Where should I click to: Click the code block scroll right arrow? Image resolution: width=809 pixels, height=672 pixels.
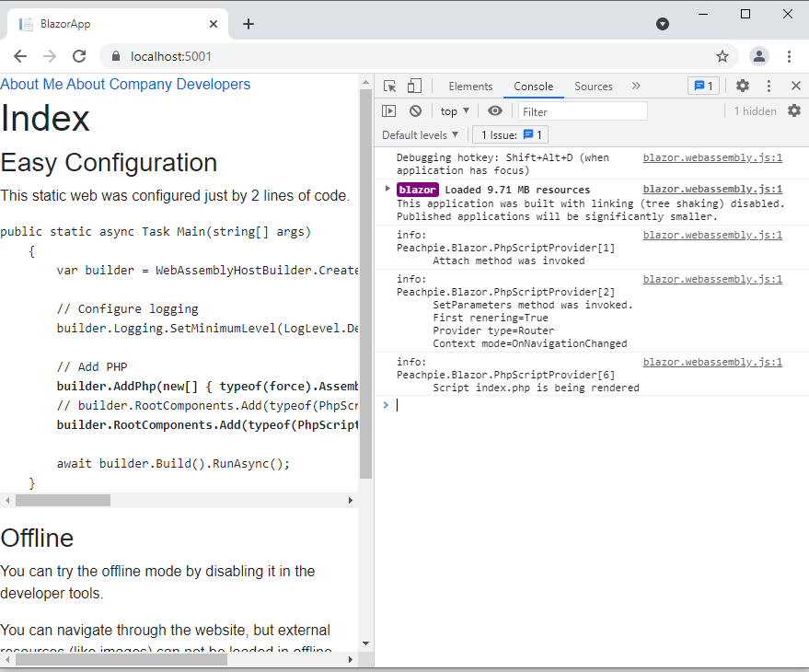351,500
